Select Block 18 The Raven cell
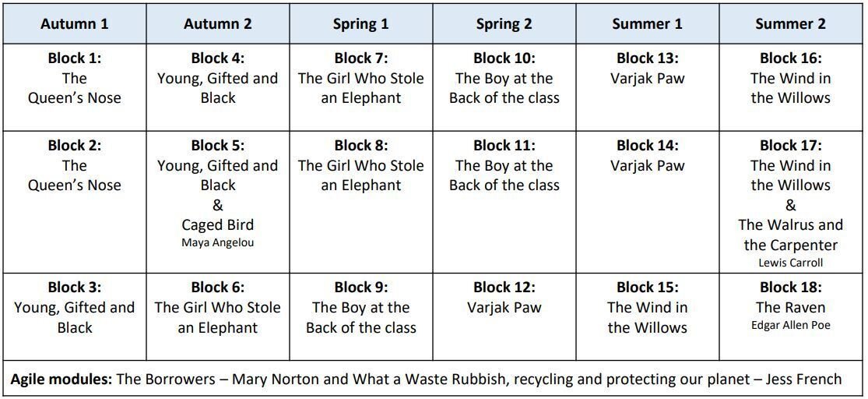The height and width of the screenshot is (399, 868). coord(790,317)
